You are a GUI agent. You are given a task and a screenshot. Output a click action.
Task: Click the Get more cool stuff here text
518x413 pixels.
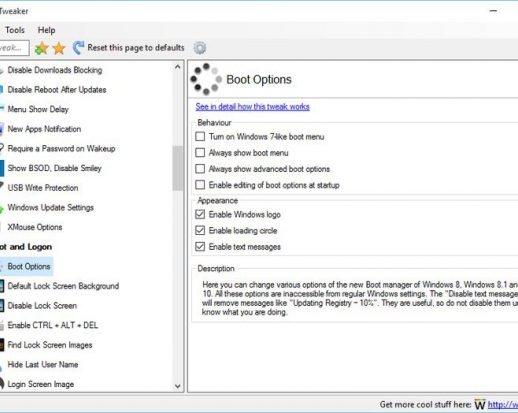point(425,404)
